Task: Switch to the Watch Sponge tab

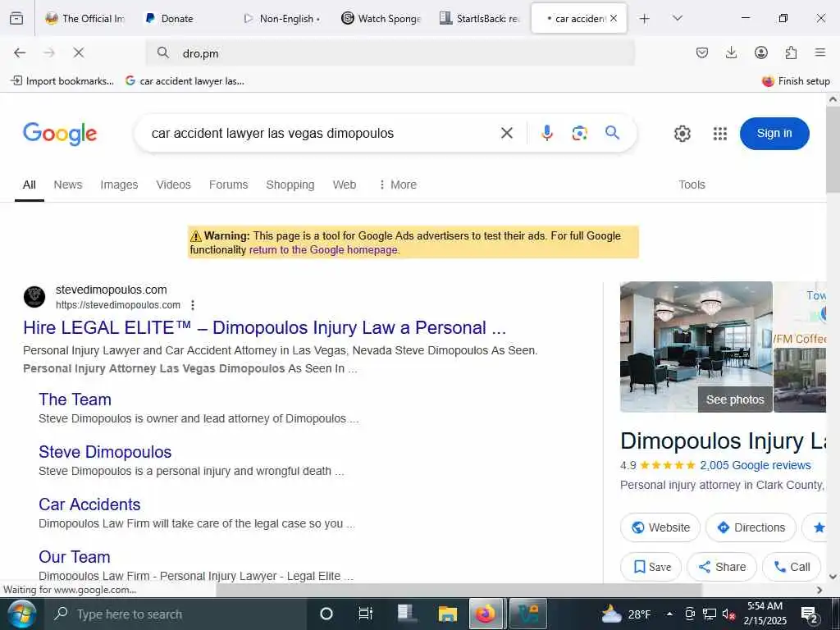Action: click(x=382, y=19)
